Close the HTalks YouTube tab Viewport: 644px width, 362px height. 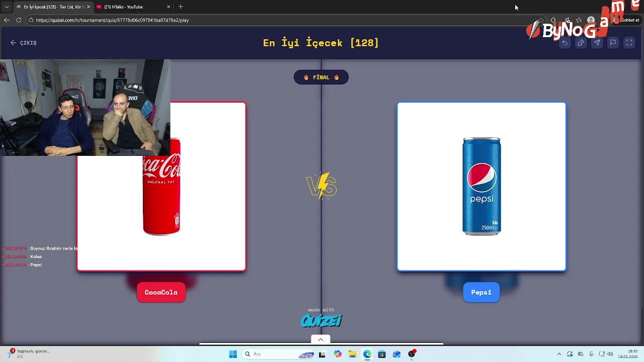[x=169, y=7]
